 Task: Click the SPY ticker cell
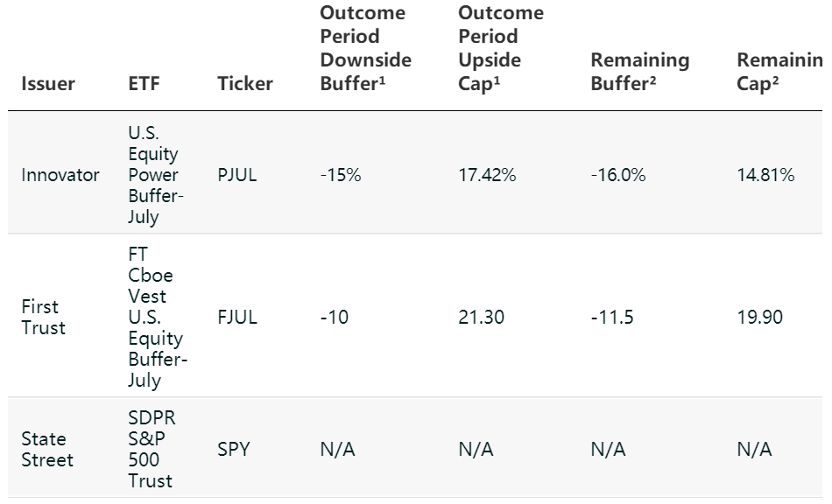234,450
